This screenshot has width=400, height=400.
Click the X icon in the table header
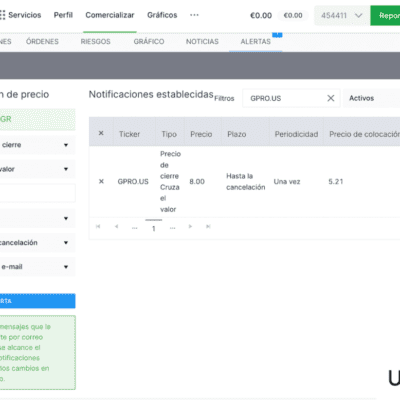(x=101, y=133)
